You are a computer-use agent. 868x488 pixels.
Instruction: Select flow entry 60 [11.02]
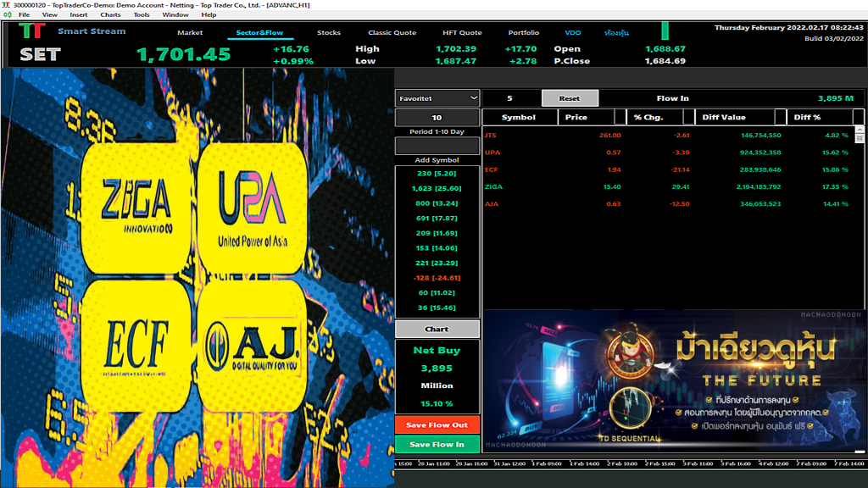point(437,292)
